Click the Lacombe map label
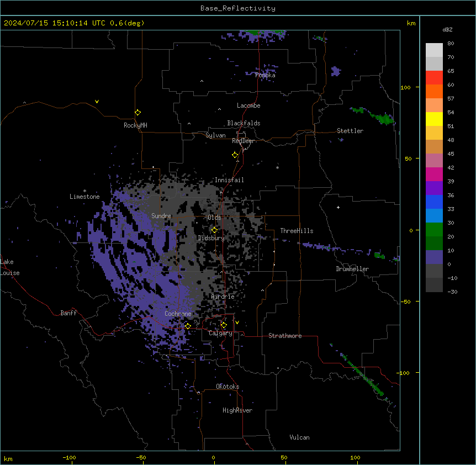476x465 pixels. (x=248, y=105)
